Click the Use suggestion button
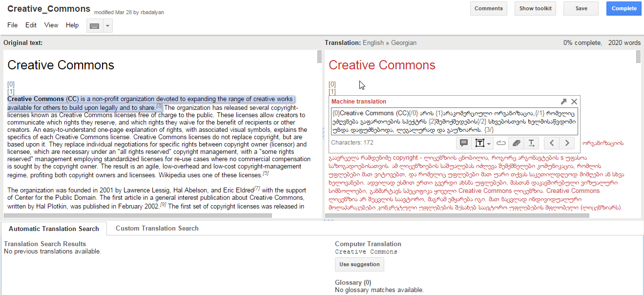Screen dimensions: 644x295 pos(359,265)
